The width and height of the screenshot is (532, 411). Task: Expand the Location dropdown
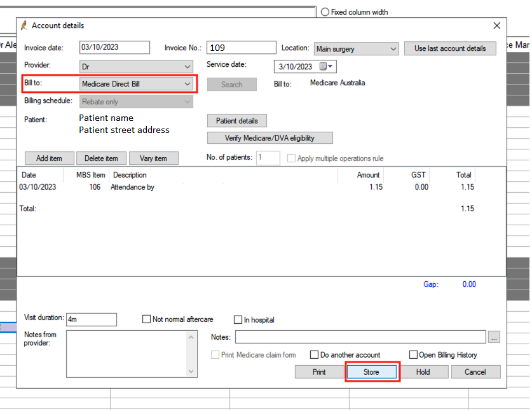[392, 49]
